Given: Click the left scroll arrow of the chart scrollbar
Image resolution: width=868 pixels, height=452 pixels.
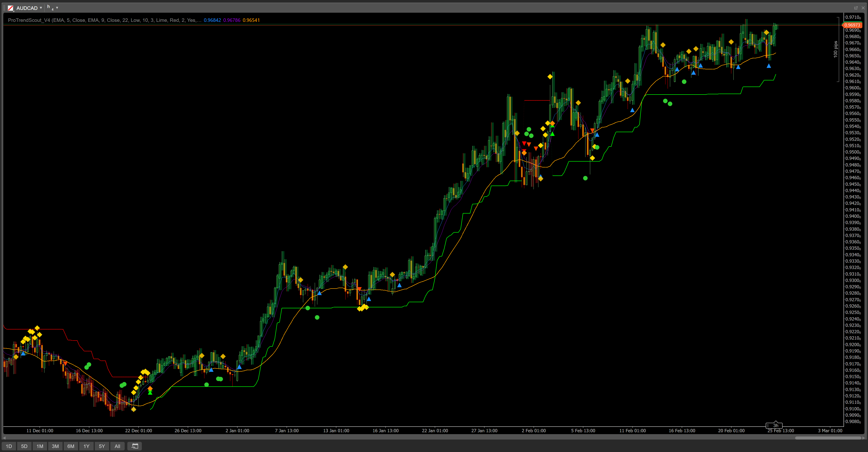Looking at the screenshot, I should tap(4, 438).
